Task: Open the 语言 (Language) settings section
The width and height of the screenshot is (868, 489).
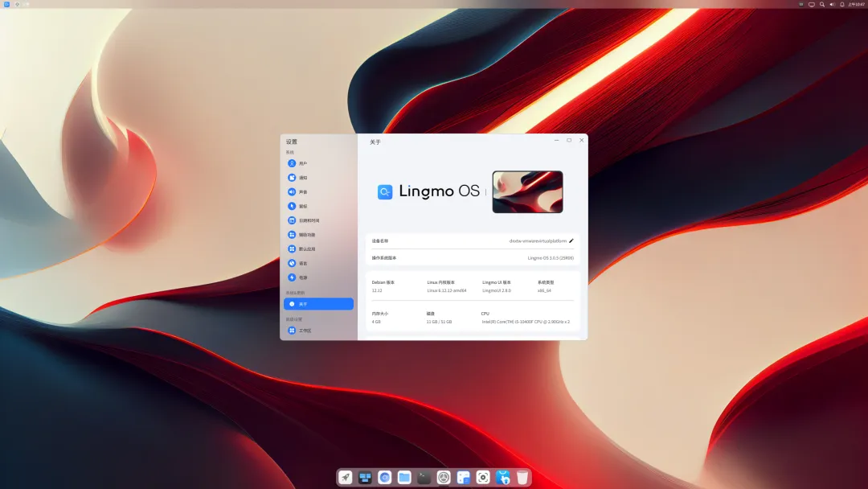Action: [318, 263]
